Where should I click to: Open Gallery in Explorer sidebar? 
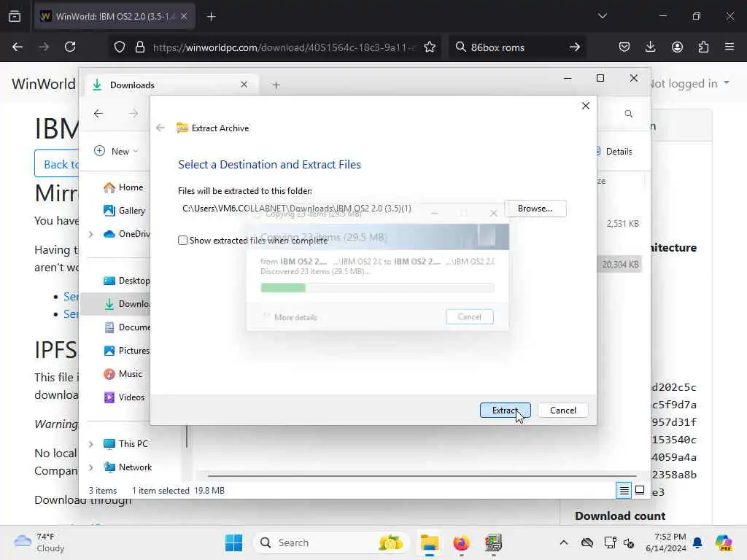(x=125, y=211)
